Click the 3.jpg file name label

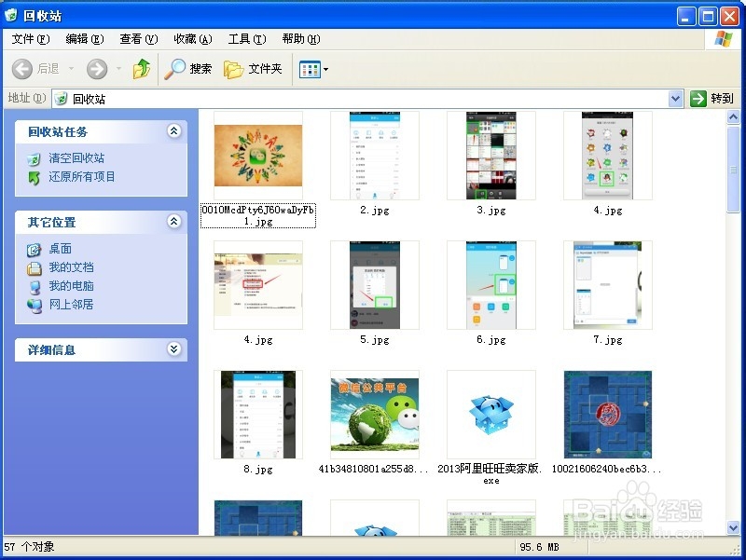pyautogui.click(x=491, y=211)
